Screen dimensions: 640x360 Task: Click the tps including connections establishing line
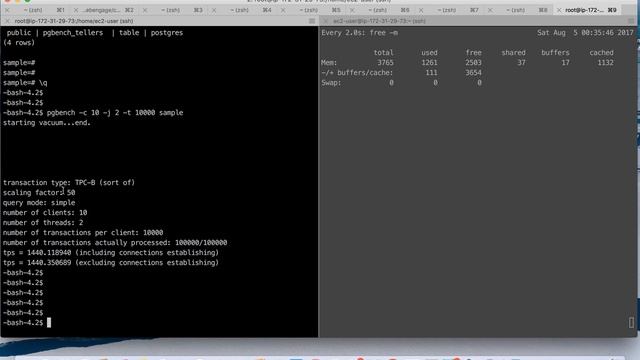pos(111,253)
